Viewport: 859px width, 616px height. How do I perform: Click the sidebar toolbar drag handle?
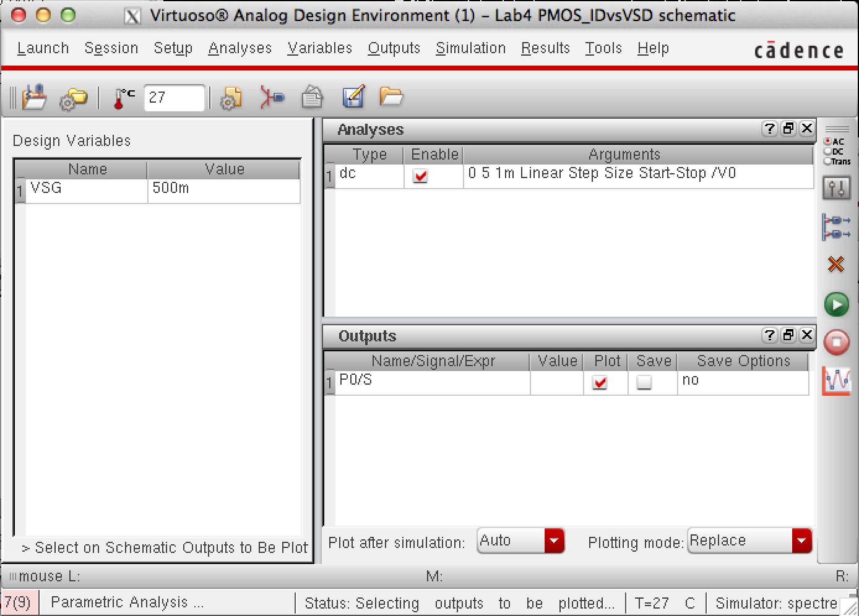(x=837, y=129)
